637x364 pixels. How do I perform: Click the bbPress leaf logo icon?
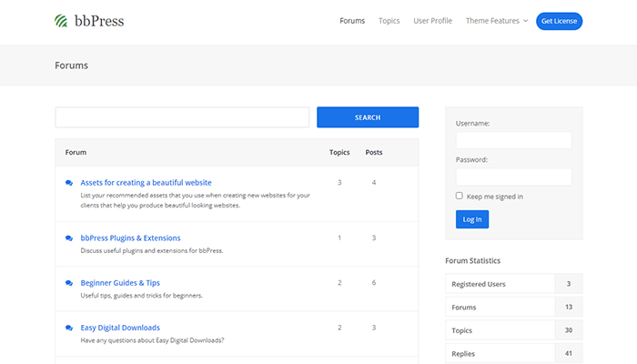pos(61,21)
